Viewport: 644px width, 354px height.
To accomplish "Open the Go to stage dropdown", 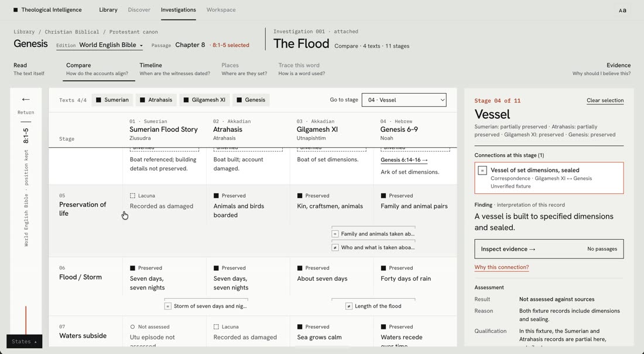I will tap(404, 100).
